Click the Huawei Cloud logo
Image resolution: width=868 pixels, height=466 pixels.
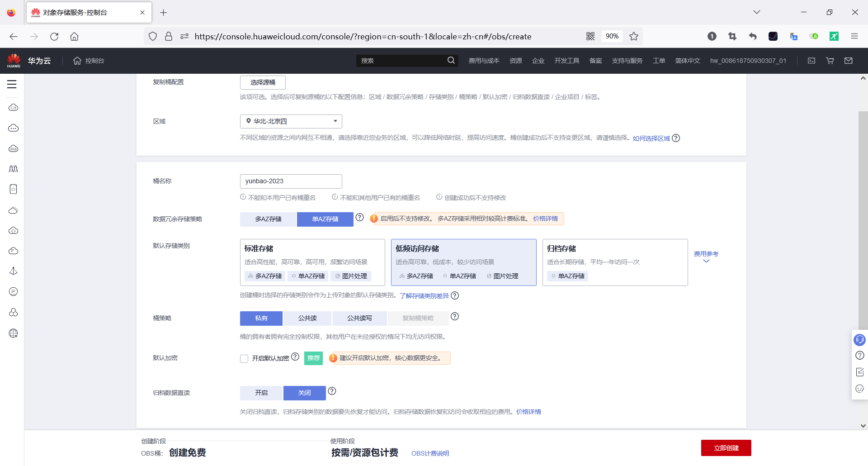pyautogui.click(x=14, y=61)
